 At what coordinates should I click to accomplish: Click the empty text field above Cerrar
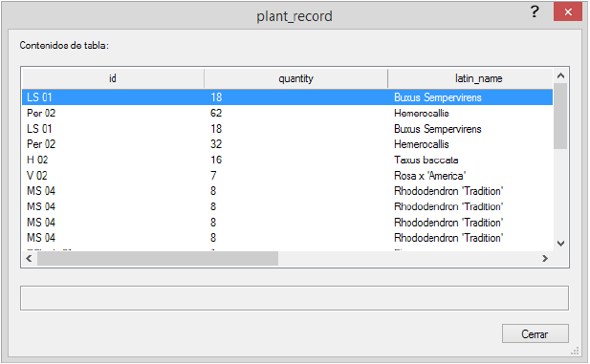pos(295,298)
